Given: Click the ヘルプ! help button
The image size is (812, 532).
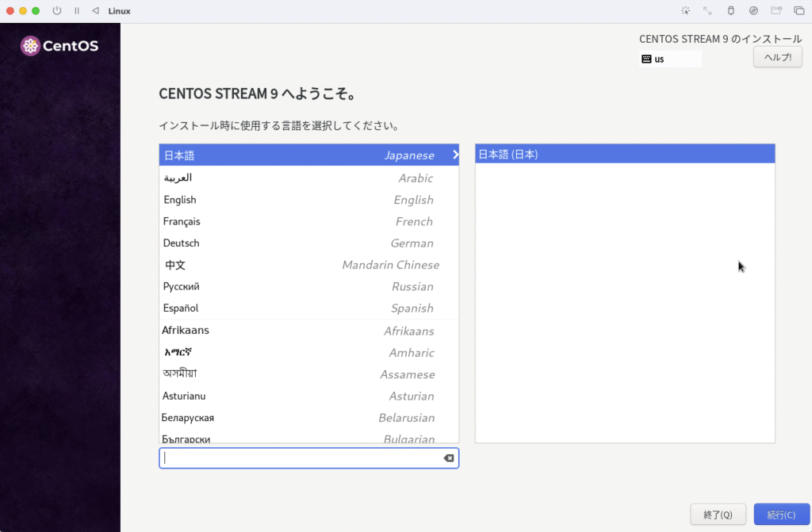Looking at the screenshot, I should click(777, 57).
